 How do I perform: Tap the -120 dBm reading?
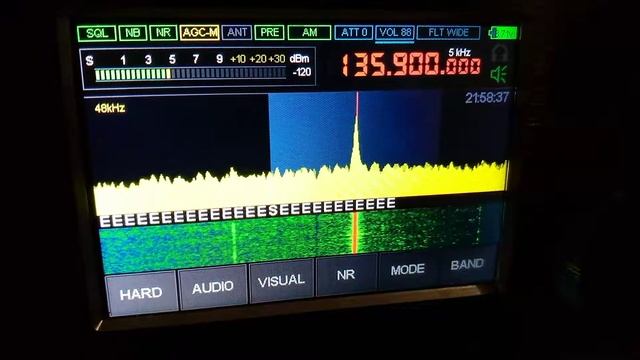click(302, 72)
